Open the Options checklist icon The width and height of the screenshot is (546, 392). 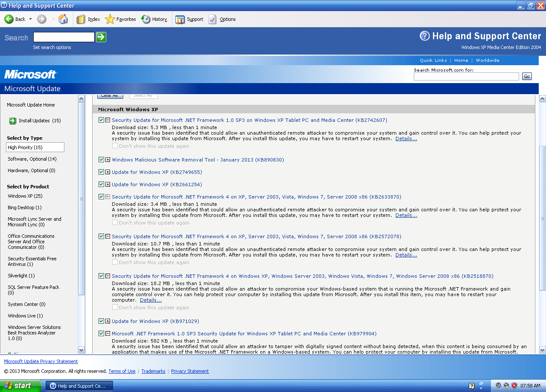click(x=213, y=19)
